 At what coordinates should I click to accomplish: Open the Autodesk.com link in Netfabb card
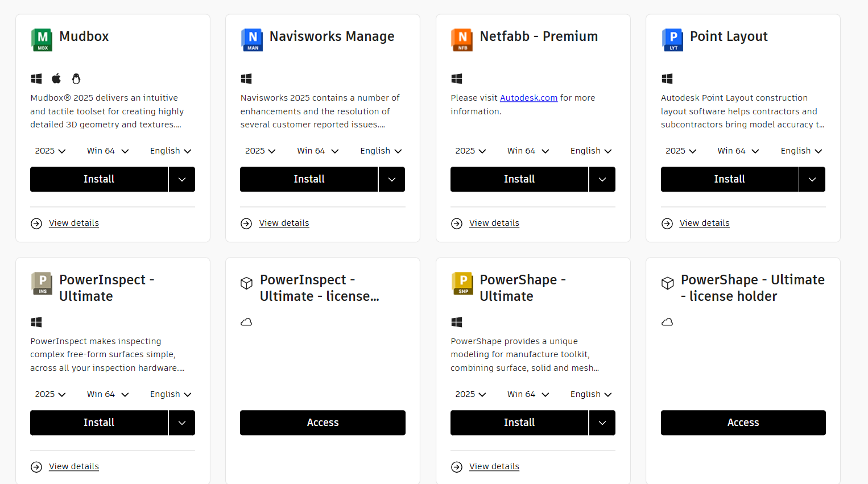tap(528, 98)
